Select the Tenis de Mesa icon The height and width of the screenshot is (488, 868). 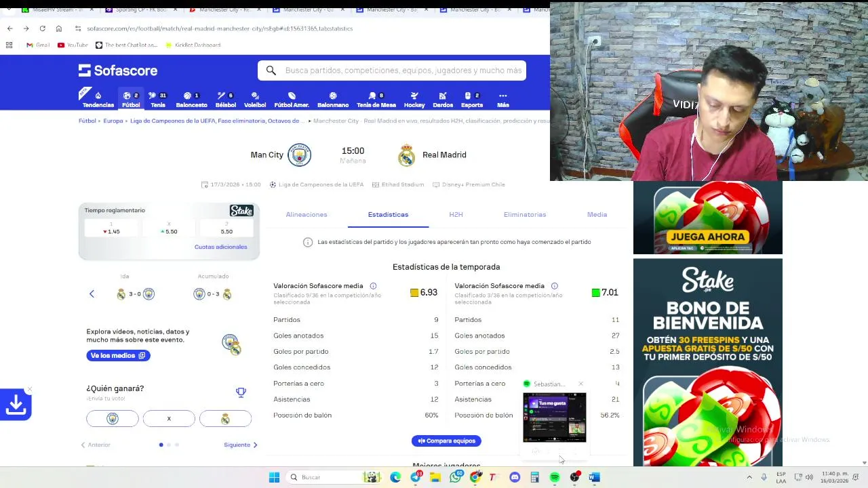pos(376,100)
